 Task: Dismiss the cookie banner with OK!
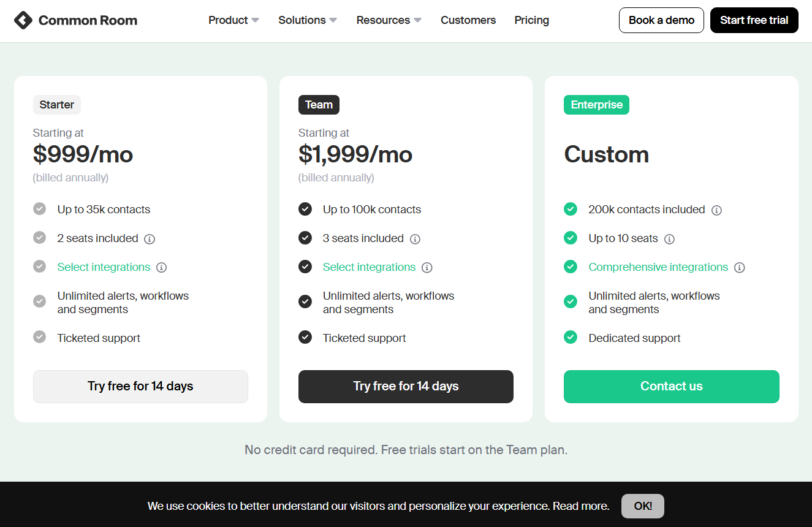642,506
